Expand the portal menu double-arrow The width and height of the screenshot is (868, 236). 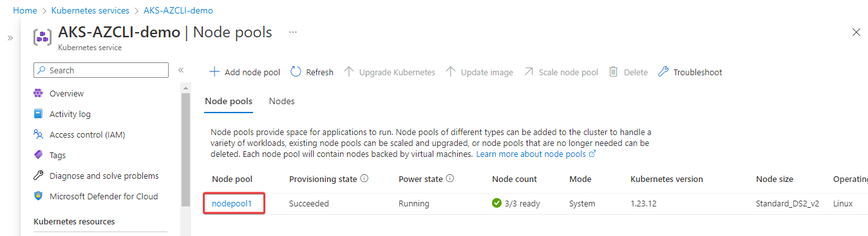(10, 38)
